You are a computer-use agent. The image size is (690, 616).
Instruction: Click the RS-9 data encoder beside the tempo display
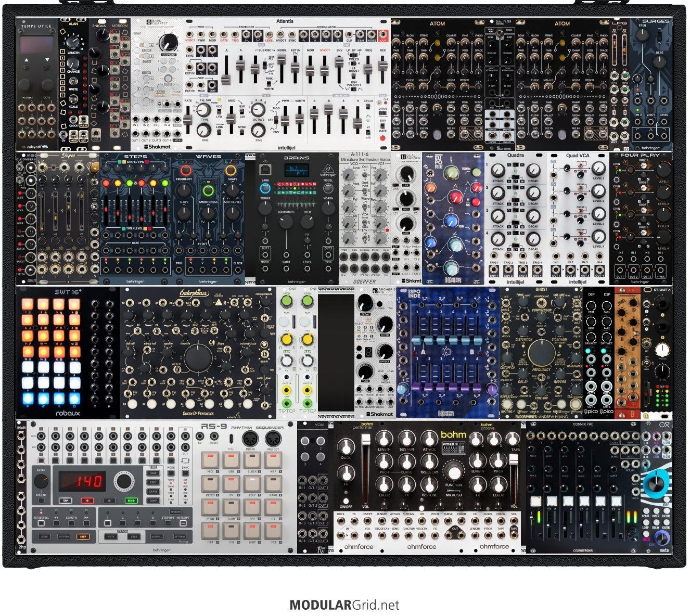pos(123,481)
